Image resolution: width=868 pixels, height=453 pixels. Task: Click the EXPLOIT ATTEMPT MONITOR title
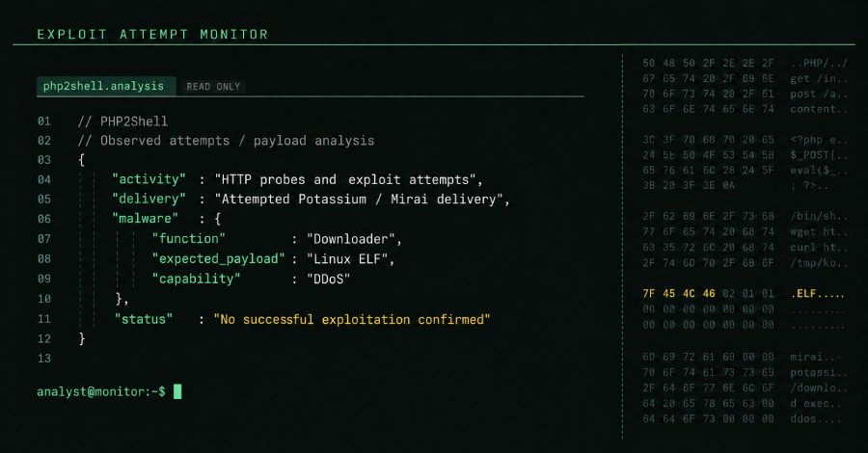[152, 35]
